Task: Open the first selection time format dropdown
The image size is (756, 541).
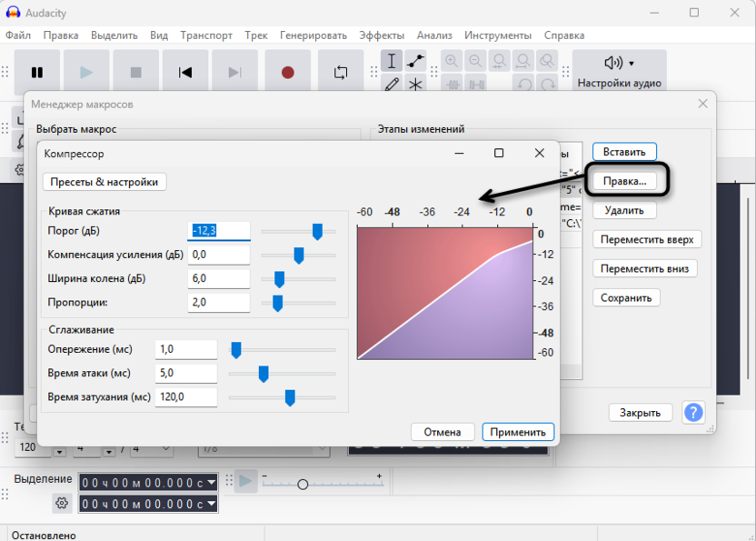Action: point(212,482)
